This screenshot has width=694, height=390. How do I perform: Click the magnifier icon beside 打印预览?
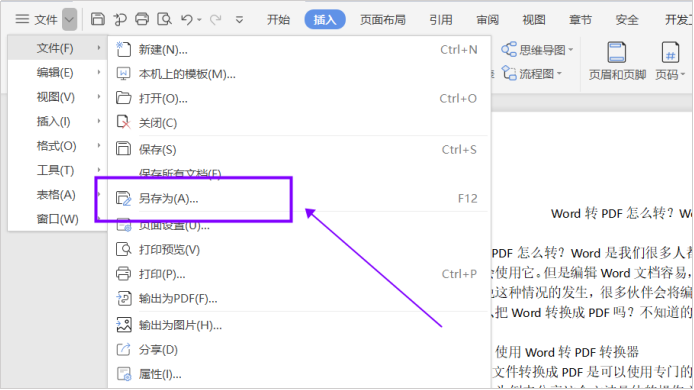[123, 249]
